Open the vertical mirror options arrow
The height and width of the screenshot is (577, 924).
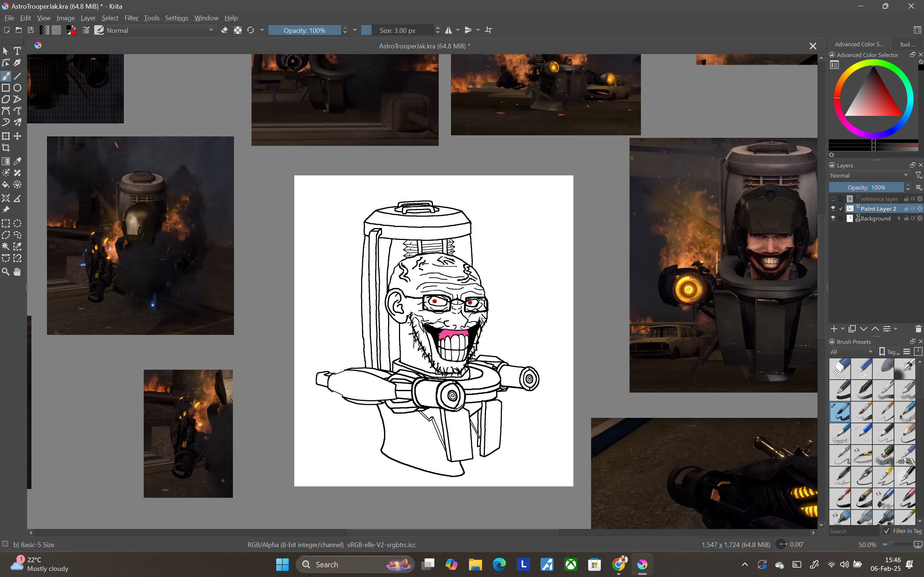[478, 30]
